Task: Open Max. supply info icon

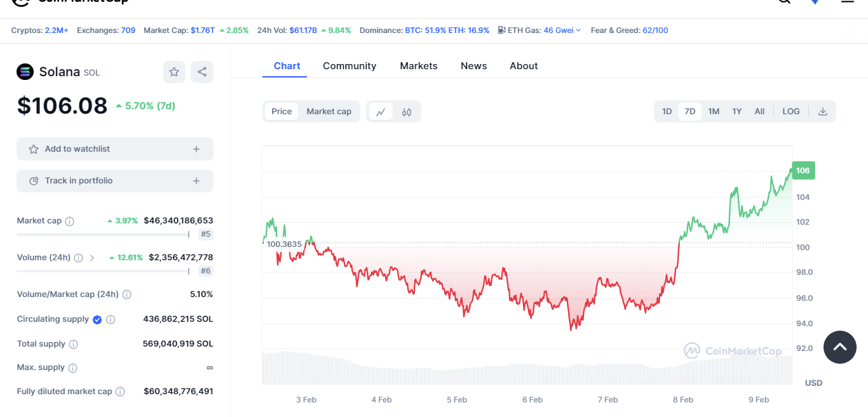Action: tap(72, 368)
